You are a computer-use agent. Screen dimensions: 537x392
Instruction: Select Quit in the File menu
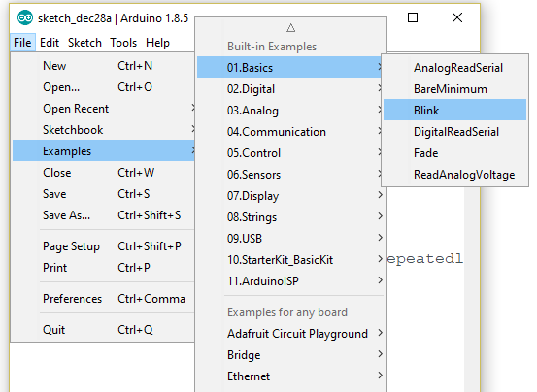tap(104, 330)
